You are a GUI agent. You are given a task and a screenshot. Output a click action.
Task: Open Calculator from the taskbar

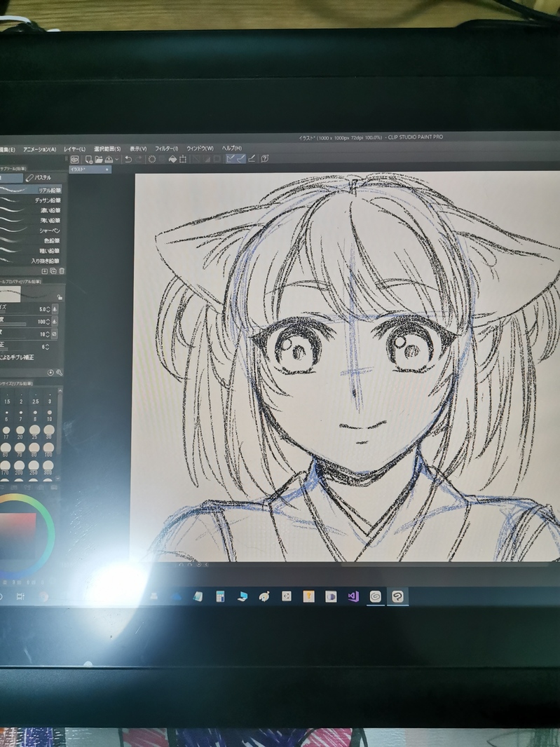(x=220, y=596)
